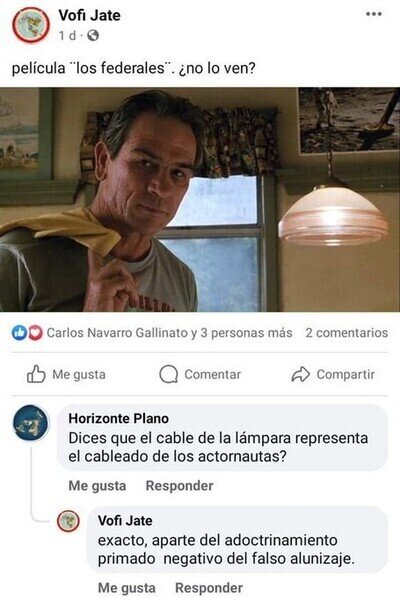Click the arrow Compartir icon
Screen dimensions: 400x597
[301, 374]
